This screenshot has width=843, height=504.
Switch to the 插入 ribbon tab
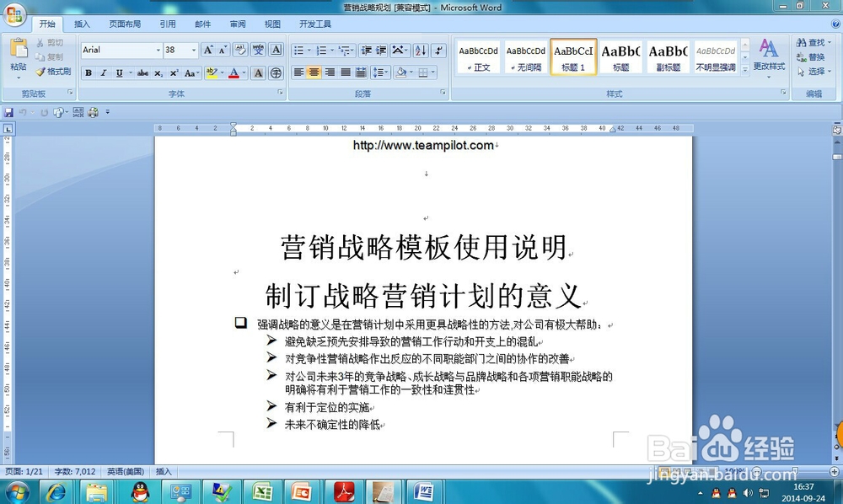82,24
